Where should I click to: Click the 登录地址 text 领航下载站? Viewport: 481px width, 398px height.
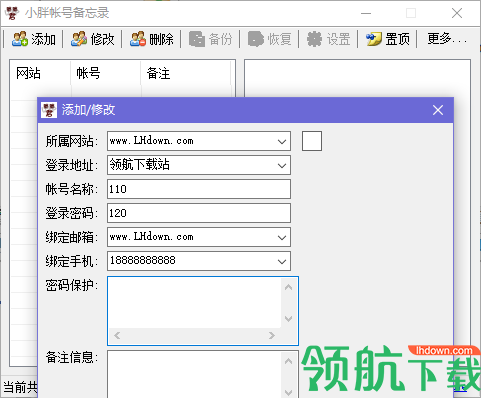(140, 164)
